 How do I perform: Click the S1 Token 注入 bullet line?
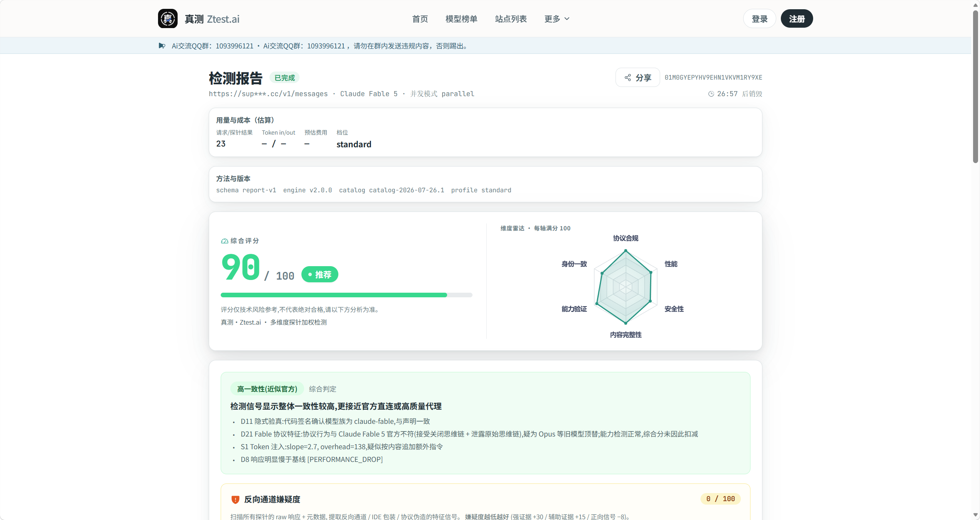(342, 447)
